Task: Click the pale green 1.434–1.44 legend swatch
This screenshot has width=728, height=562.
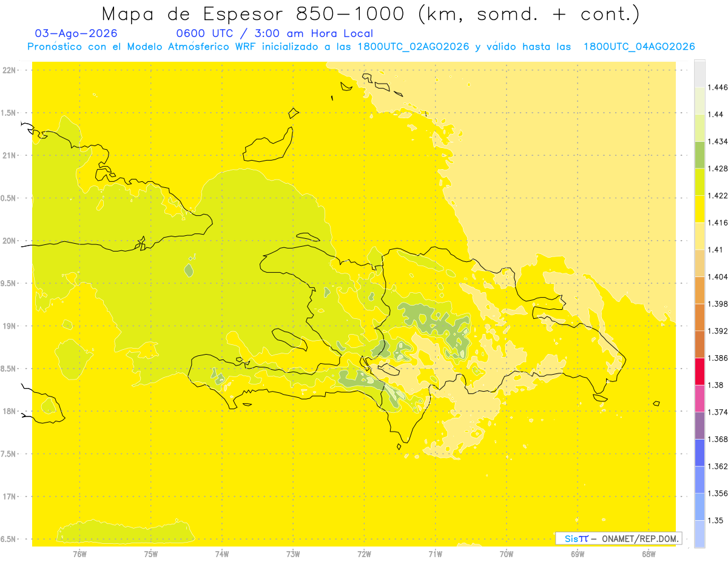Action: (x=699, y=128)
